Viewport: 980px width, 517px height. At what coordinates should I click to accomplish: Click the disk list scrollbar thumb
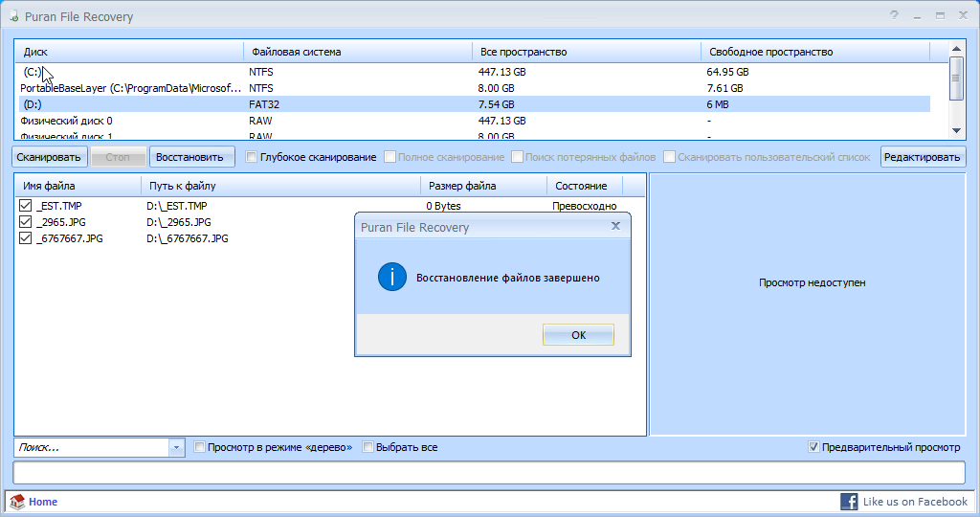tap(956, 79)
